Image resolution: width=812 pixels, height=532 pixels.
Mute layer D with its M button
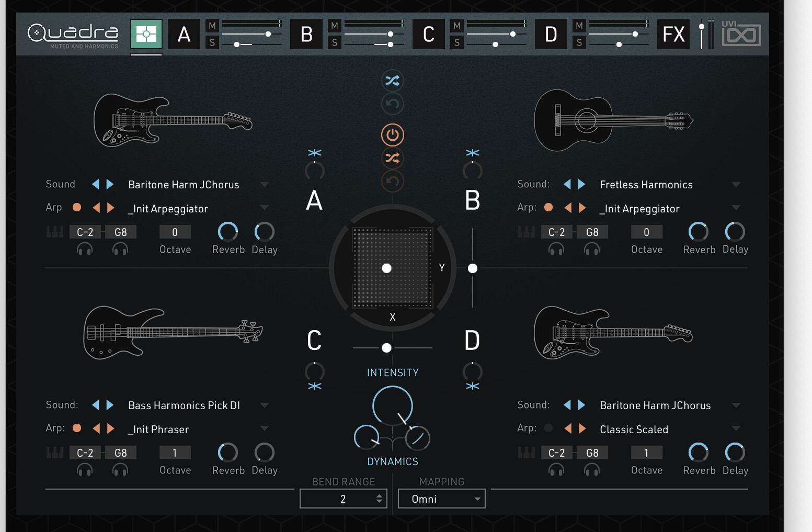[579, 26]
